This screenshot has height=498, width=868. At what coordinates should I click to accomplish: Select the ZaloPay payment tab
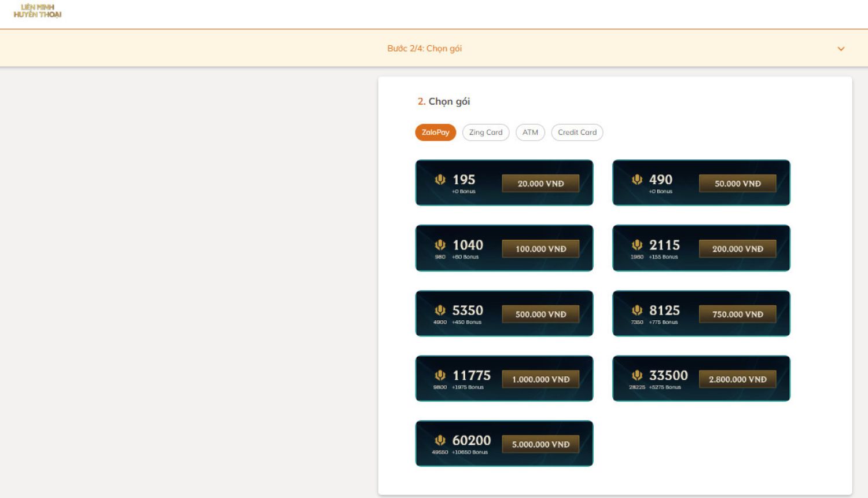[x=436, y=133]
